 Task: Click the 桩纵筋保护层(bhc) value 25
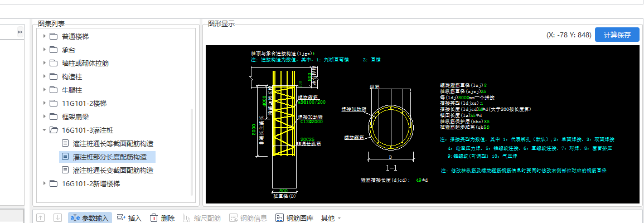pos(487,122)
